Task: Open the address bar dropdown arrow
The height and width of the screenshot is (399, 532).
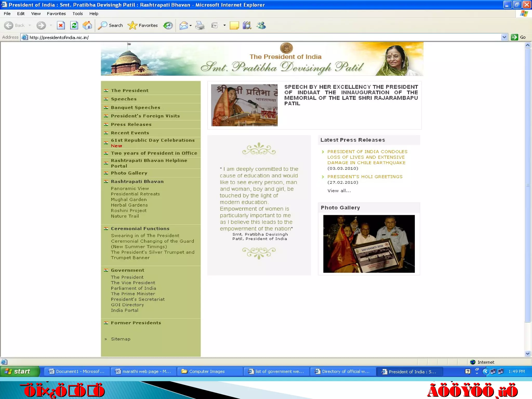Action: [x=504, y=37]
